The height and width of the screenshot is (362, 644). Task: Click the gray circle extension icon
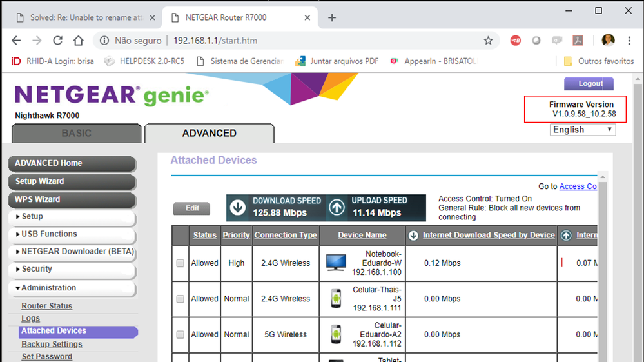[x=536, y=40]
